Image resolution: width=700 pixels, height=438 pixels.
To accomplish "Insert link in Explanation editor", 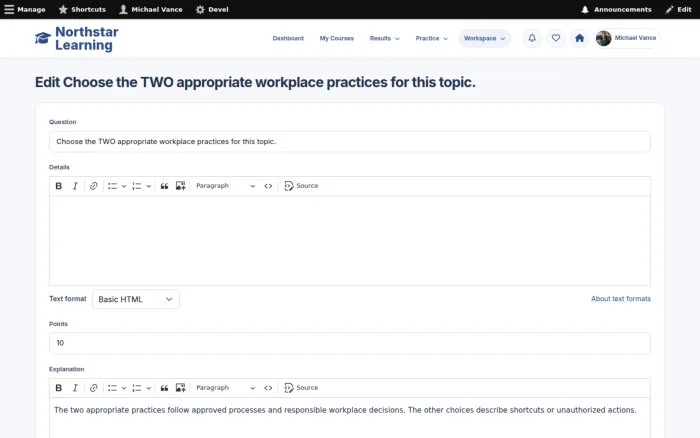I will [x=93, y=388].
